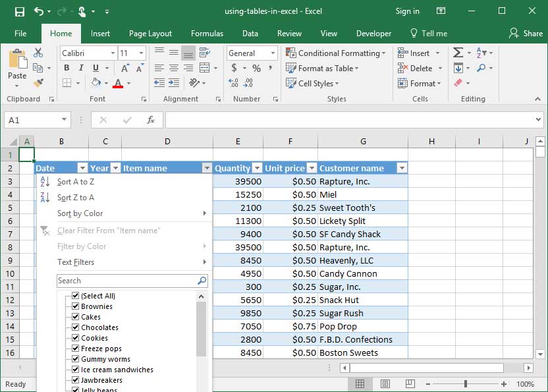
Task: Click the Insert Function fx icon
Action: 151,120
